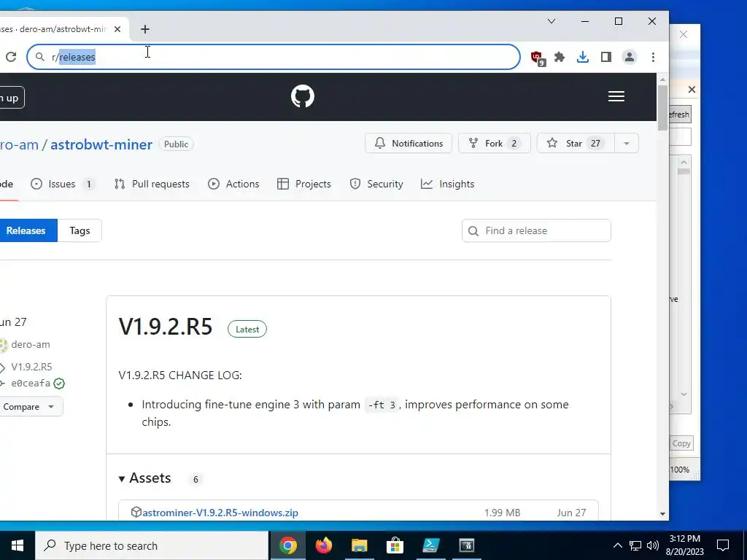Open the V1.9.2.R5 tag link in sidebar

pos(31,367)
